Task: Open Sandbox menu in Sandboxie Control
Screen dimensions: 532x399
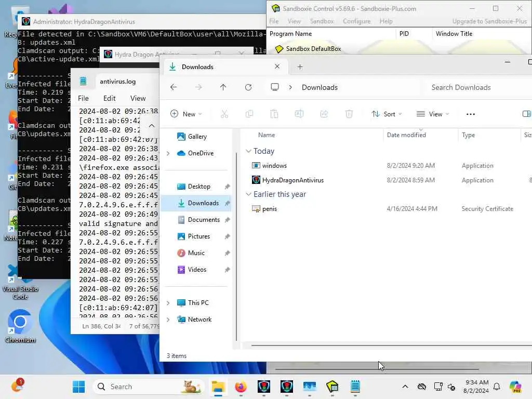Action: (322, 21)
